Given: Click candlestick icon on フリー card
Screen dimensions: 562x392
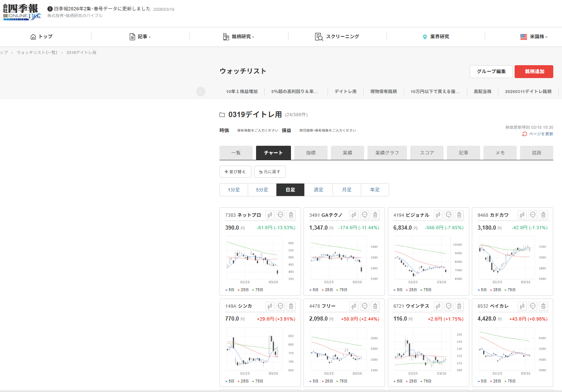Looking at the screenshot, I should click(354, 306).
